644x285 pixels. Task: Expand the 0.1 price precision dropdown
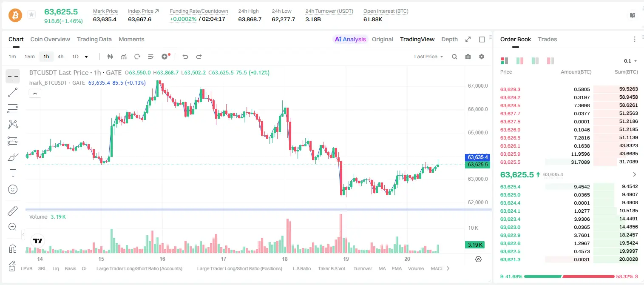click(x=630, y=61)
